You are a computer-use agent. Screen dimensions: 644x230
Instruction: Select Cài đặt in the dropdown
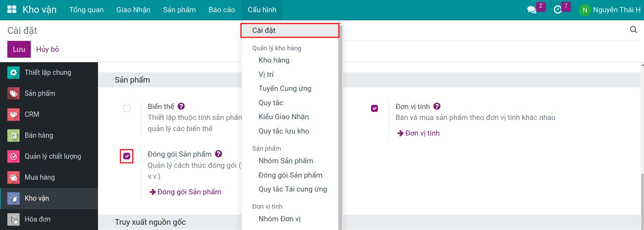[x=290, y=30]
